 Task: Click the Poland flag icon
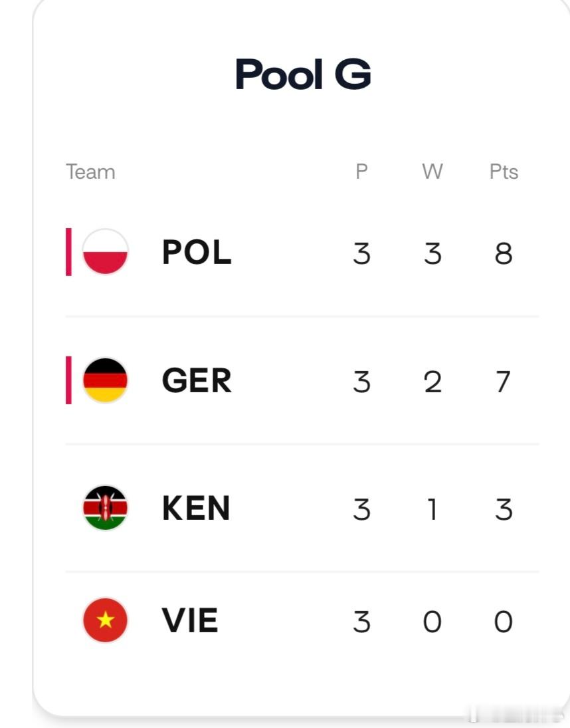(x=105, y=252)
